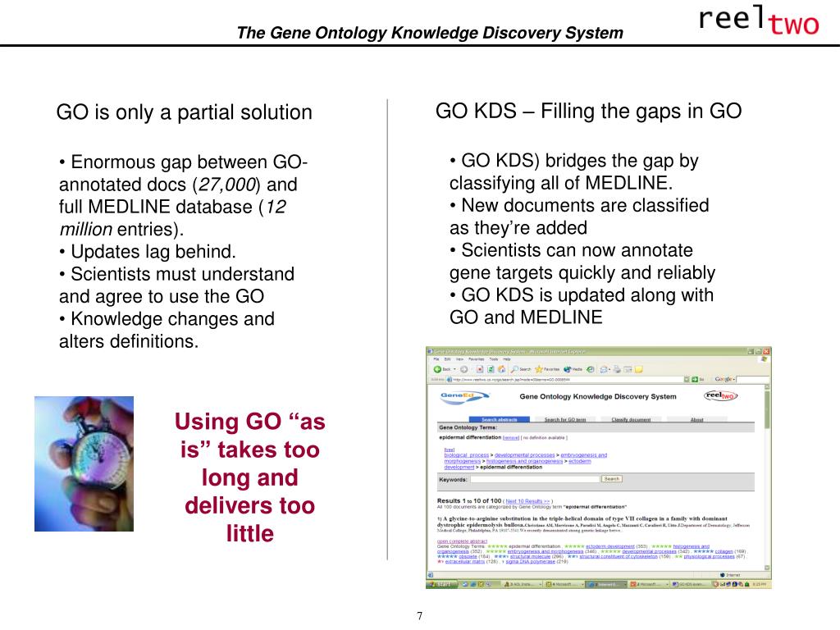Click the remove link after epidermal differentiation
Screen dimensions: 840x630
(511, 438)
